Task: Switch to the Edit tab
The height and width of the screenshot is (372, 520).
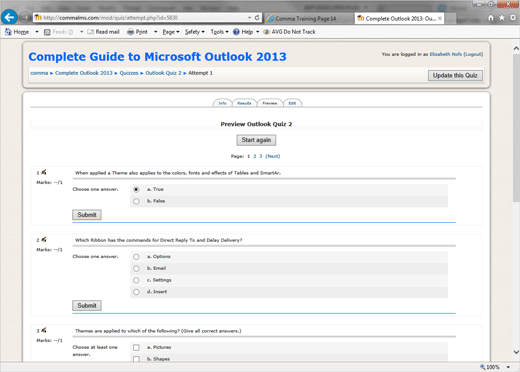Action: 292,103
